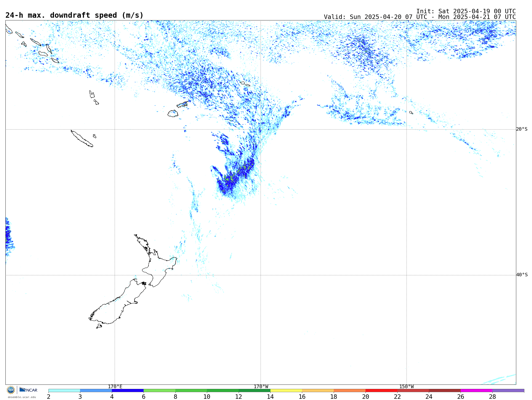
Task: Click the Init time text line
Action: [466, 11]
